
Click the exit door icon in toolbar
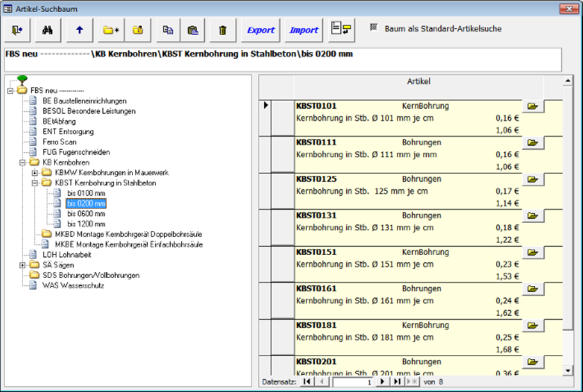coord(17,30)
